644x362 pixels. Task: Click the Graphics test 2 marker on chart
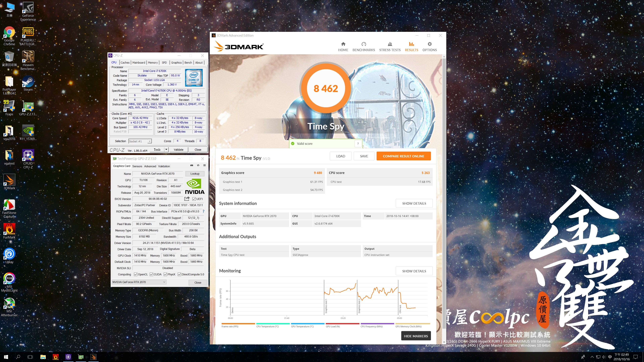[x=359, y=306]
